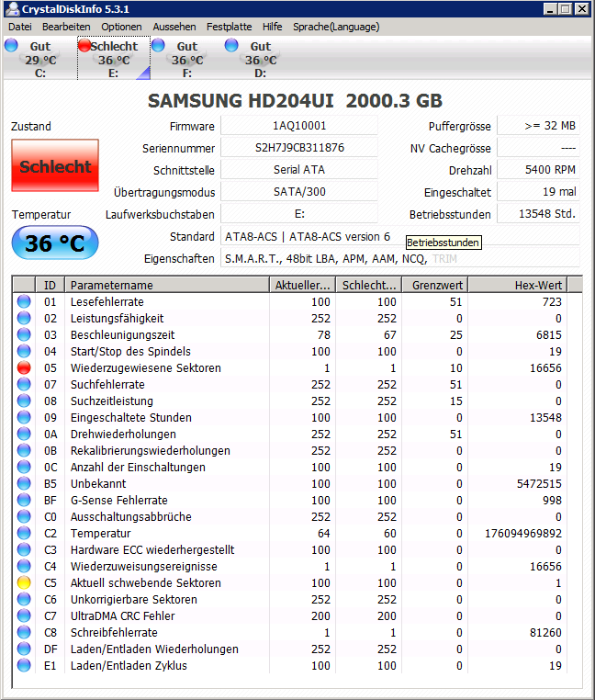Click status icon for Ausschaltungsabbrüche
The height and width of the screenshot is (700, 595).
24,516
